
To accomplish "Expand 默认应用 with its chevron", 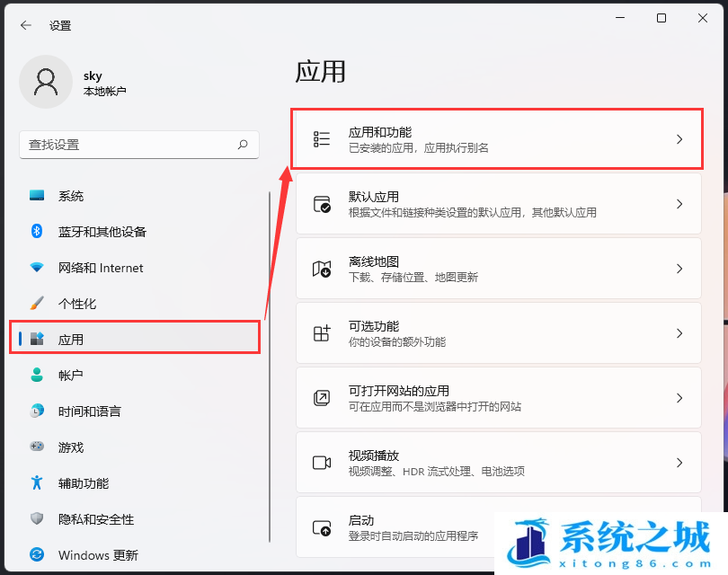I will [x=679, y=204].
